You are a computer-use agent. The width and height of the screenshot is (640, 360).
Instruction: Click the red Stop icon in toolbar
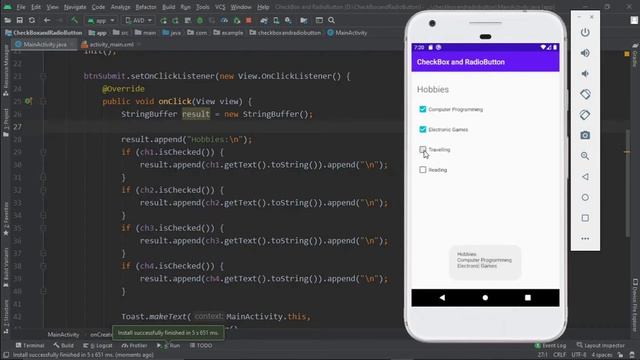pos(249,20)
